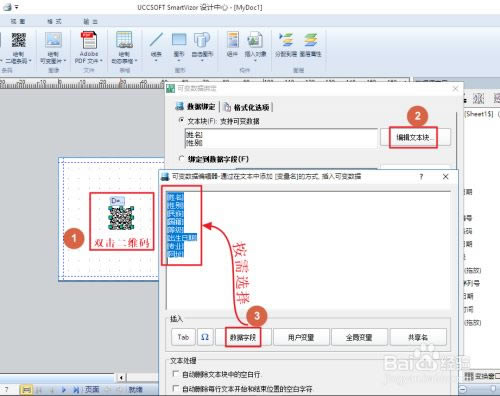Insert special symbol with Ω button
This screenshot has height=396, width=500.
click(x=205, y=337)
